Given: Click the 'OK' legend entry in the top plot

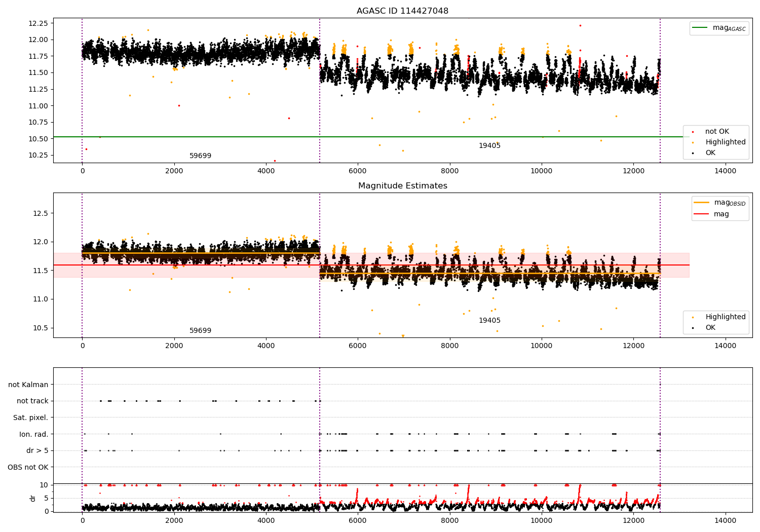Looking at the screenshot, I should coord(710,153).
